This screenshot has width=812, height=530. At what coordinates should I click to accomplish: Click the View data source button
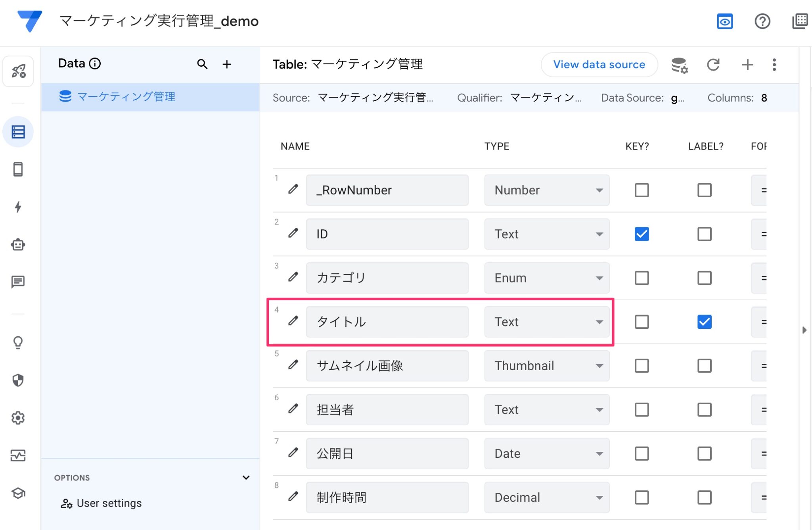599,64
